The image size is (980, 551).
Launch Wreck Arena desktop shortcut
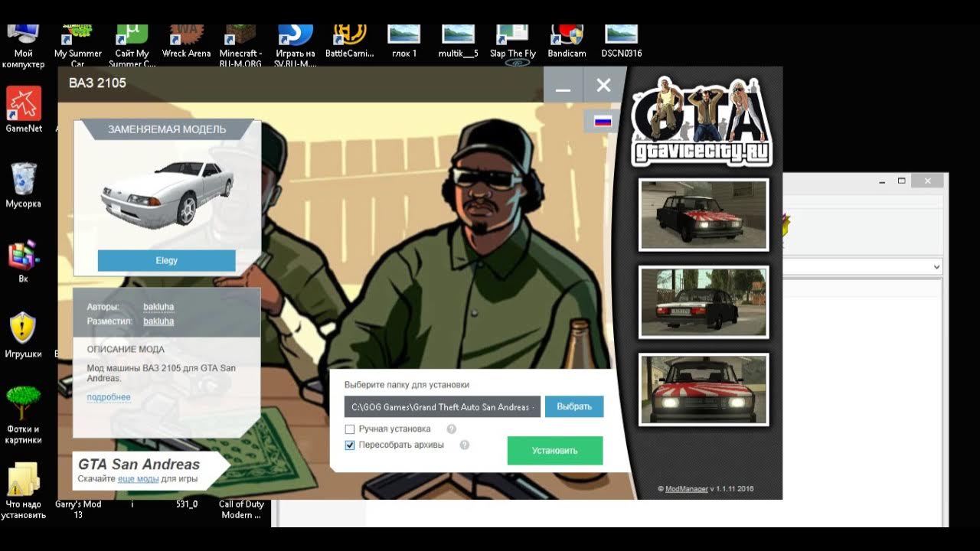click(x=186, y=42)
